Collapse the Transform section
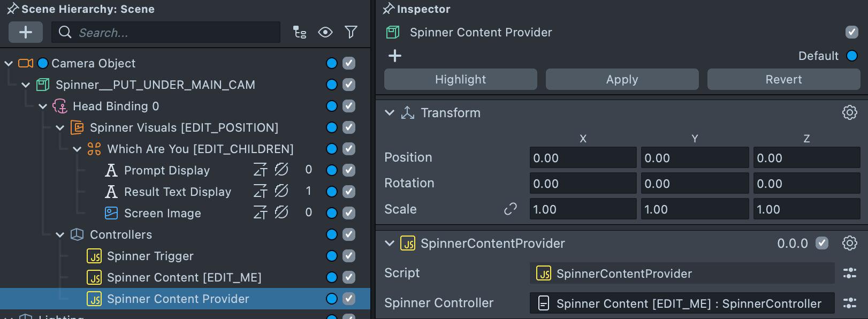Screen dimensions: 868x319 point(390,112)
